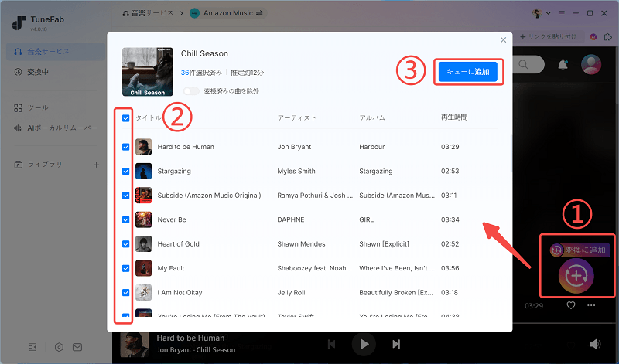Image resolution: width=619 pixels, height=364 pixels.
Task: Toggle select-all checkbox beside タイトル
Action: [126, 118]
